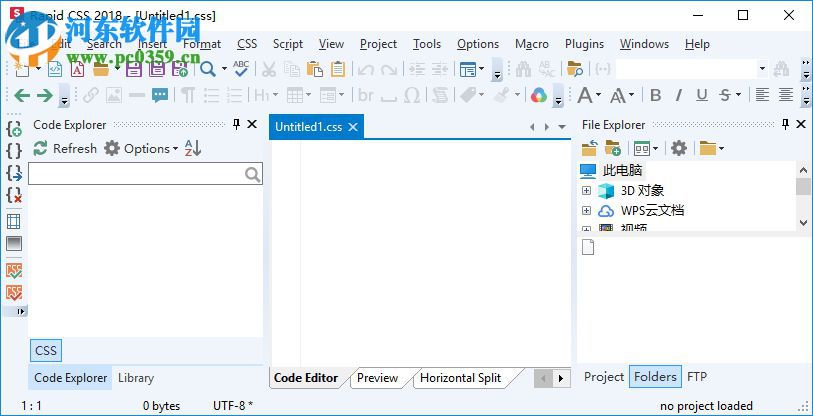This screenshot has height=416, width=813.
Task: Open the Tools menu
Action: point(427,44)
